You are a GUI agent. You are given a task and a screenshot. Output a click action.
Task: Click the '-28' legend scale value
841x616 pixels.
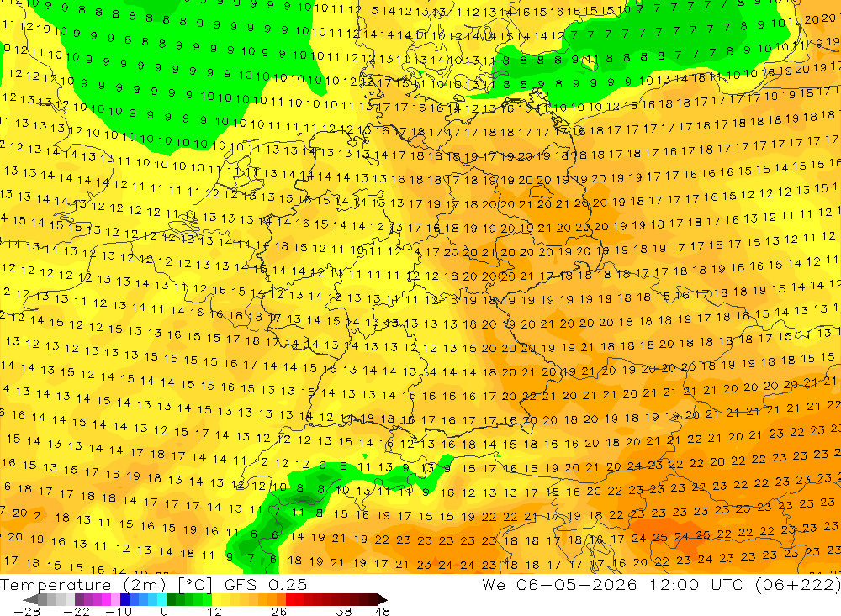[27, 611]
